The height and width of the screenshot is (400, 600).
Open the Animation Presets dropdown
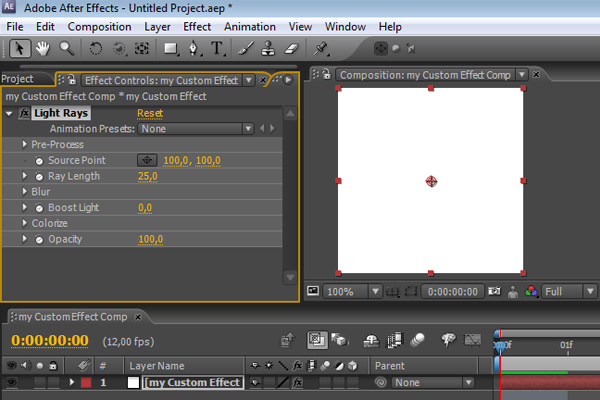pyautogui.click(x=196, y=129)
